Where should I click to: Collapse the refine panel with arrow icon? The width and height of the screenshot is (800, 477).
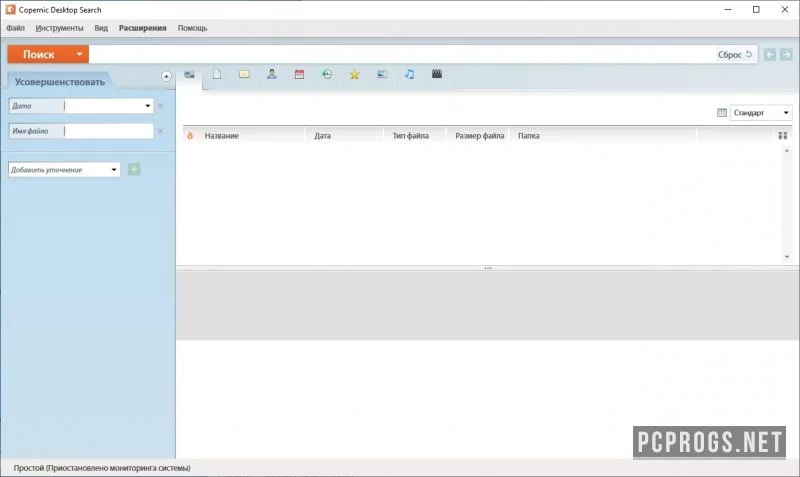tap(166, 77)
